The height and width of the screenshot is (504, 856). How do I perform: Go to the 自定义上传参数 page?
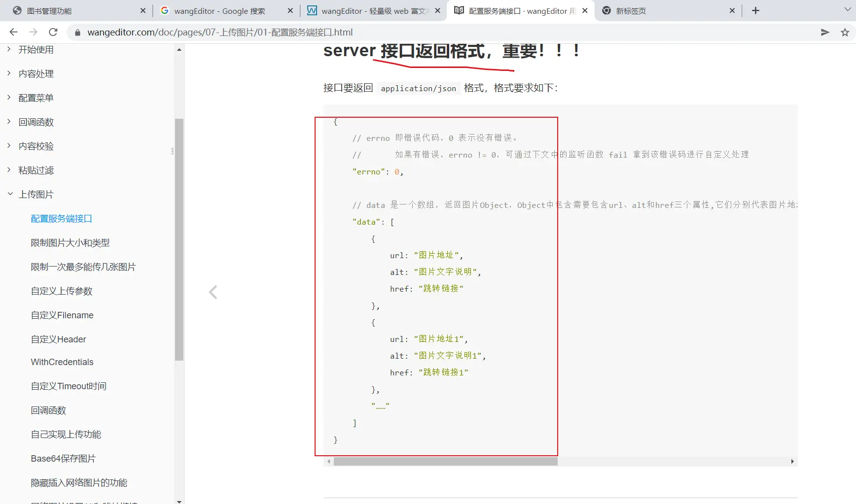[x=62, y=291]
